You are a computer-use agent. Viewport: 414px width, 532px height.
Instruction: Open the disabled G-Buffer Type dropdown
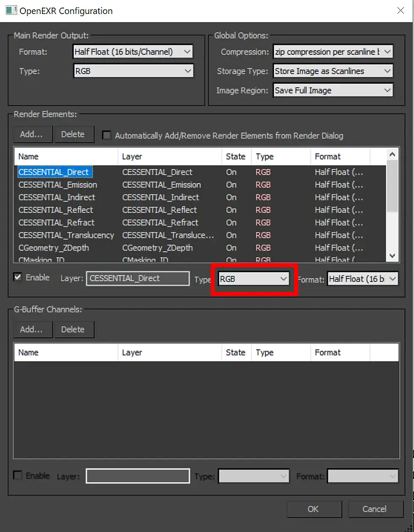(x=254, y=476)
